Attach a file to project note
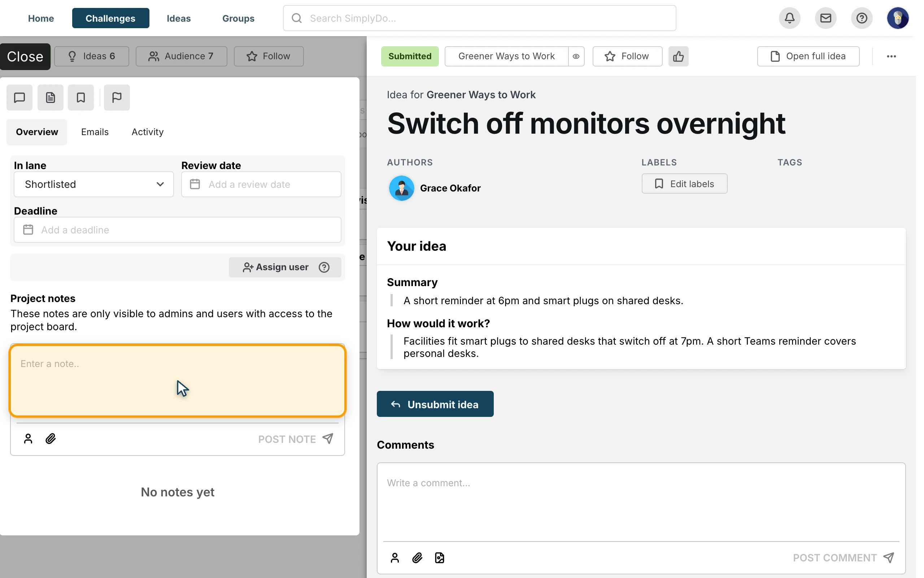The width and height of the screenshot is (924, 578). coord(51,439)
